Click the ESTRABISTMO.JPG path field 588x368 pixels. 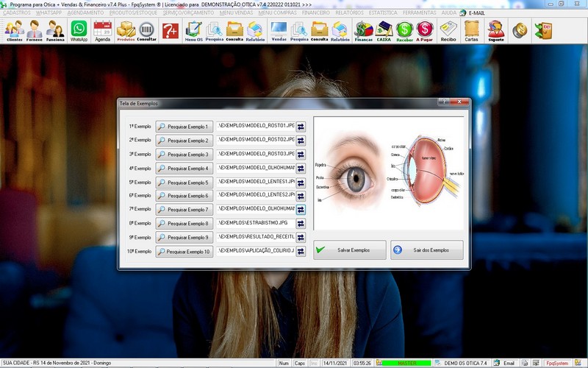coord(256,223)
